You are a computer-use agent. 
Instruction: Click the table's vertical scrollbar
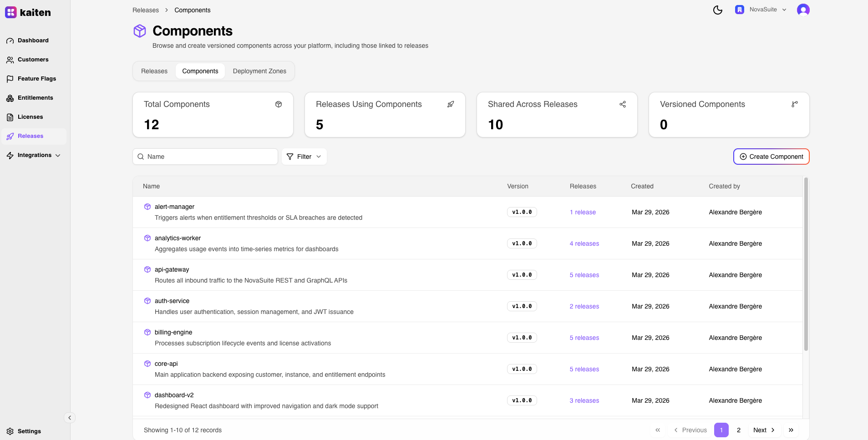pyautogui.click(x=806, y=264)
